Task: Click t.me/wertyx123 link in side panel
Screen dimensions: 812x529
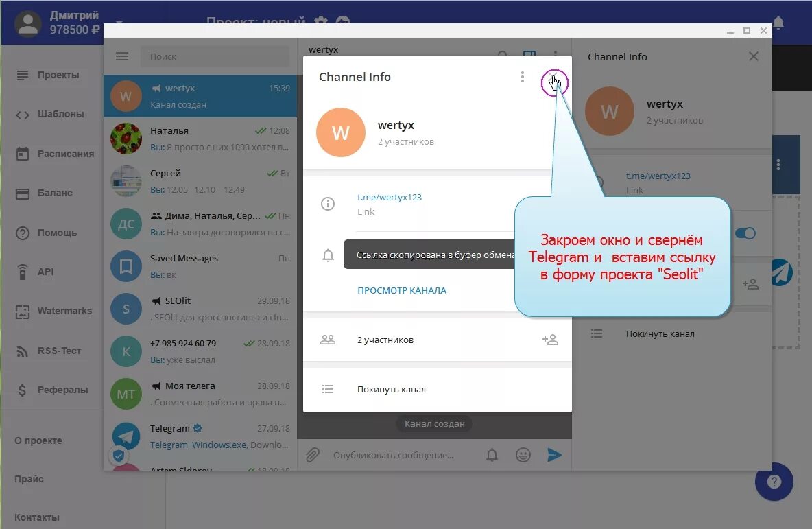Action: [x=658, y=176]
